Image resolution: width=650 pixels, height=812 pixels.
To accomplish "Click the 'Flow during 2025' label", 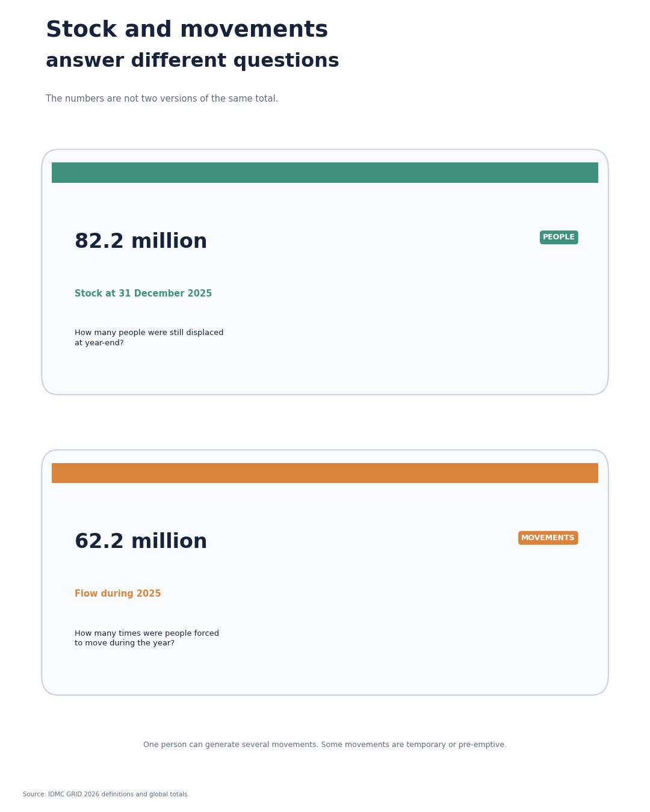I will (x=118, y=594).
